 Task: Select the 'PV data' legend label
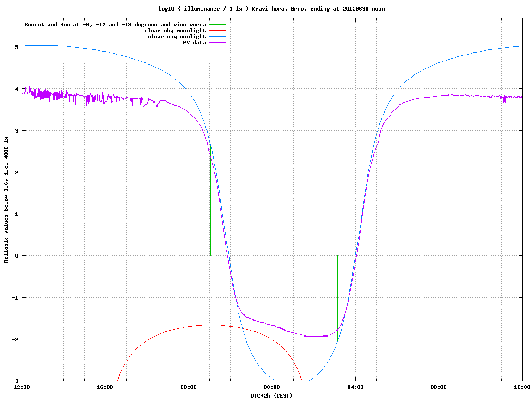[x=195, y=43]
